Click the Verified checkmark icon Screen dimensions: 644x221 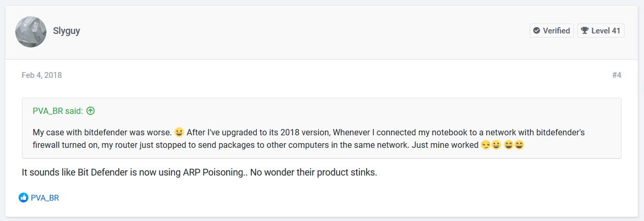pyautogui.click(x=536, y=31)
